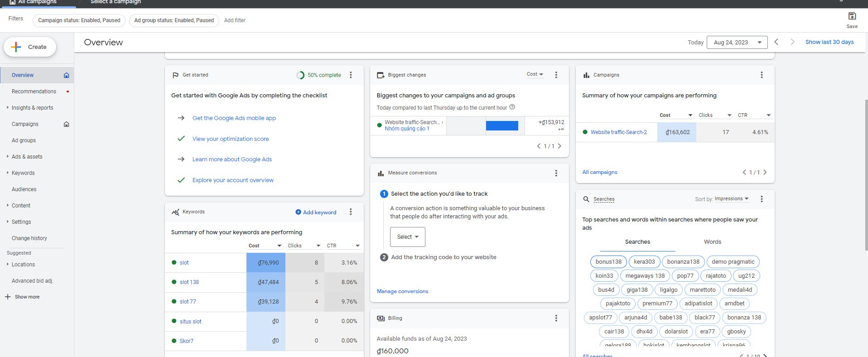Image resolution: width=868 pixels, height=357 pixels.
Task: Click the 50% complete progress ring
Action: [300, 75]
